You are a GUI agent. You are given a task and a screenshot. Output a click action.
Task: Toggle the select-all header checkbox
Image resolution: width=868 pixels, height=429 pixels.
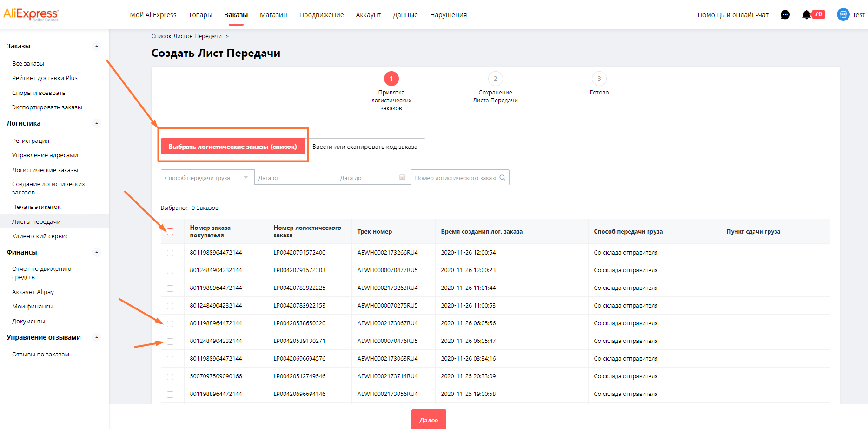[170, 232]
